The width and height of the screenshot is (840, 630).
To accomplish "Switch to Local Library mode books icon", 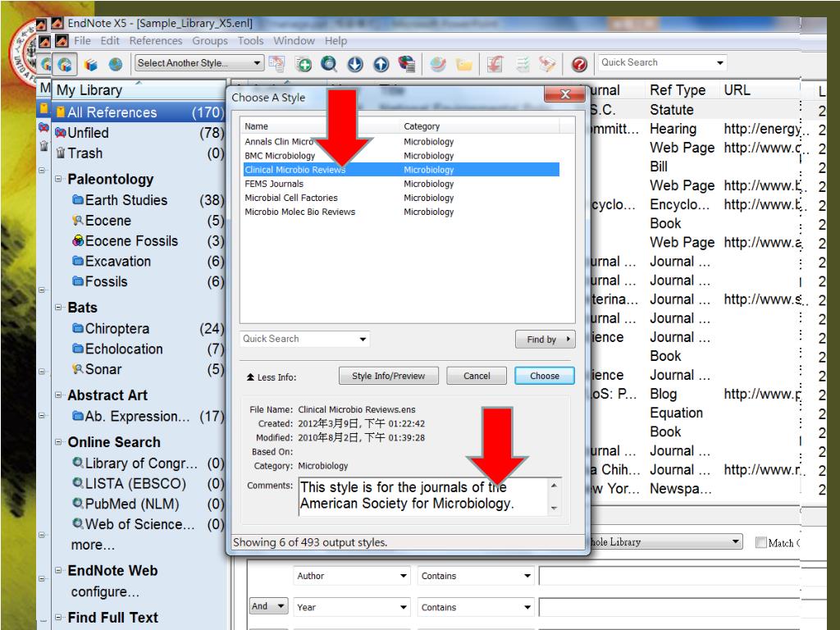I will 90,65.
